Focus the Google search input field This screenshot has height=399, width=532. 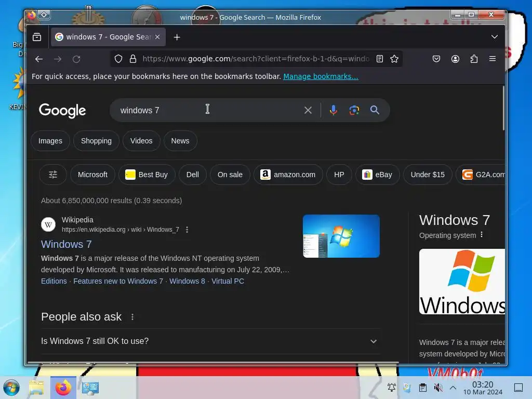pos(207,110)
